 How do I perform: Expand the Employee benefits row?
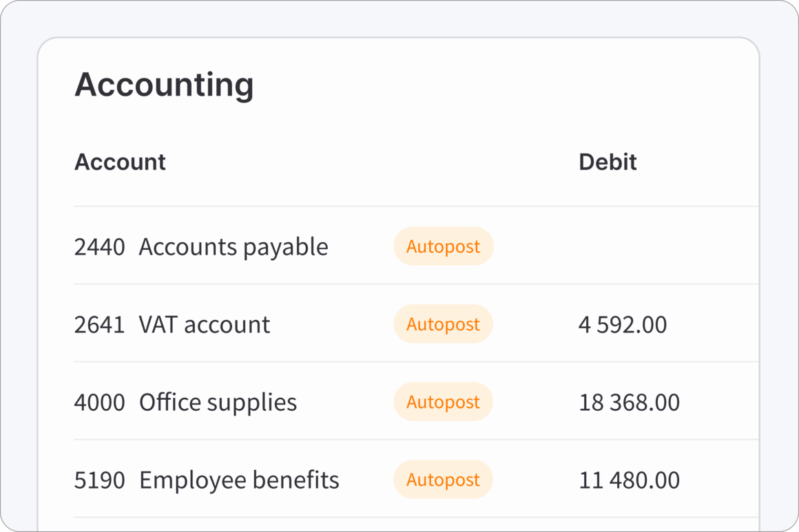pos(239,479)
